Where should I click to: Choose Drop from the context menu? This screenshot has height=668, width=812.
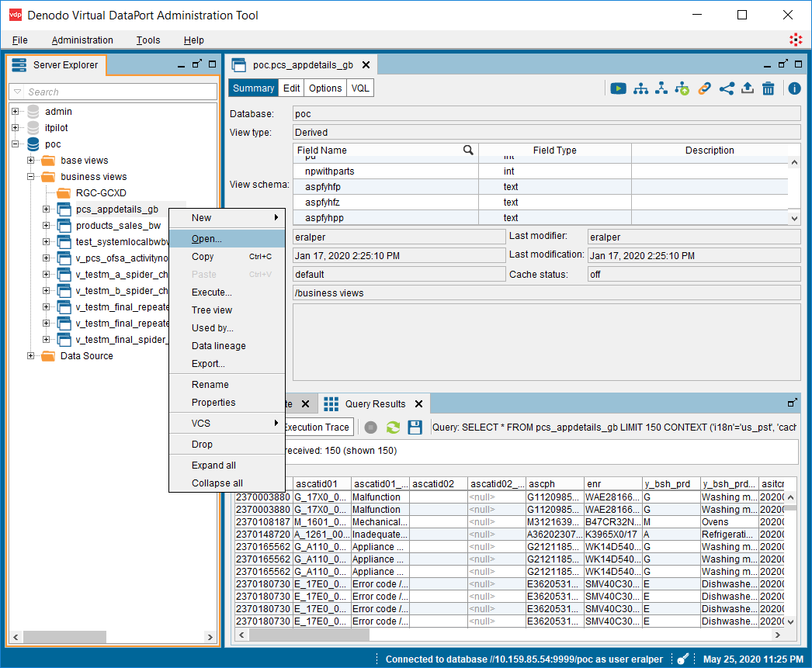coord(227,444)
